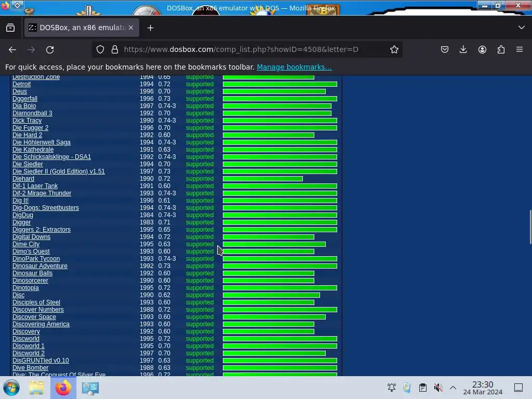Open the Downloads panel
532x399 pixels.
coord(463,49)
